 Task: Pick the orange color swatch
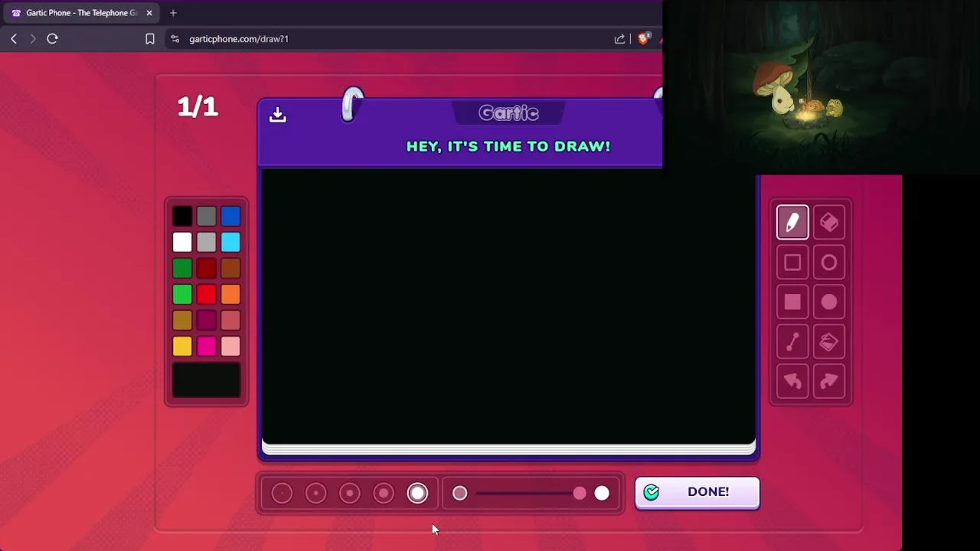[230, 295]
